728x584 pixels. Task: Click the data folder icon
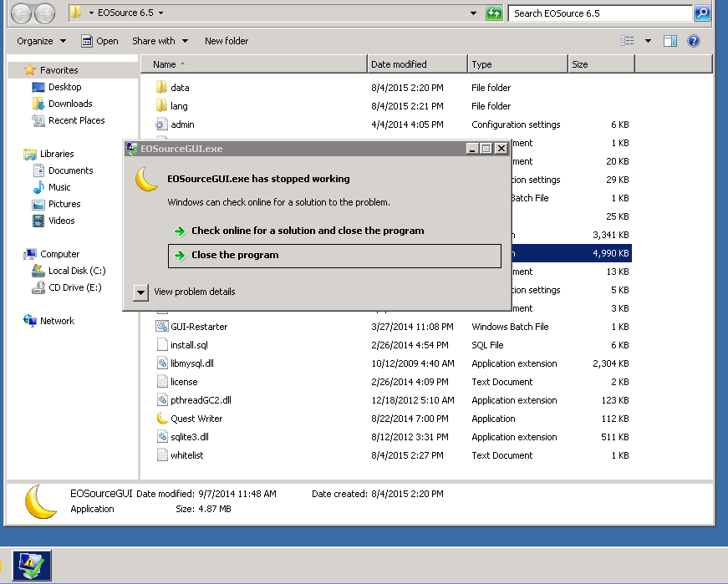pyautogui.click(x=161, y=87)
